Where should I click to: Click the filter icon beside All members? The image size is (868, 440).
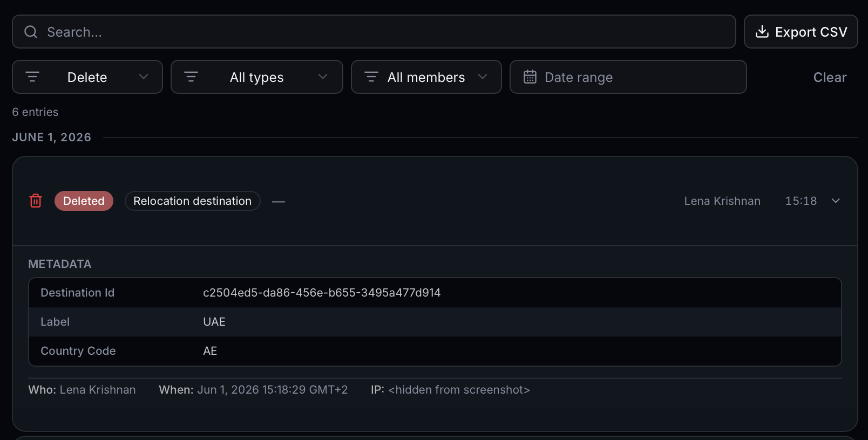pyautogui.click(x=371, y=77)
